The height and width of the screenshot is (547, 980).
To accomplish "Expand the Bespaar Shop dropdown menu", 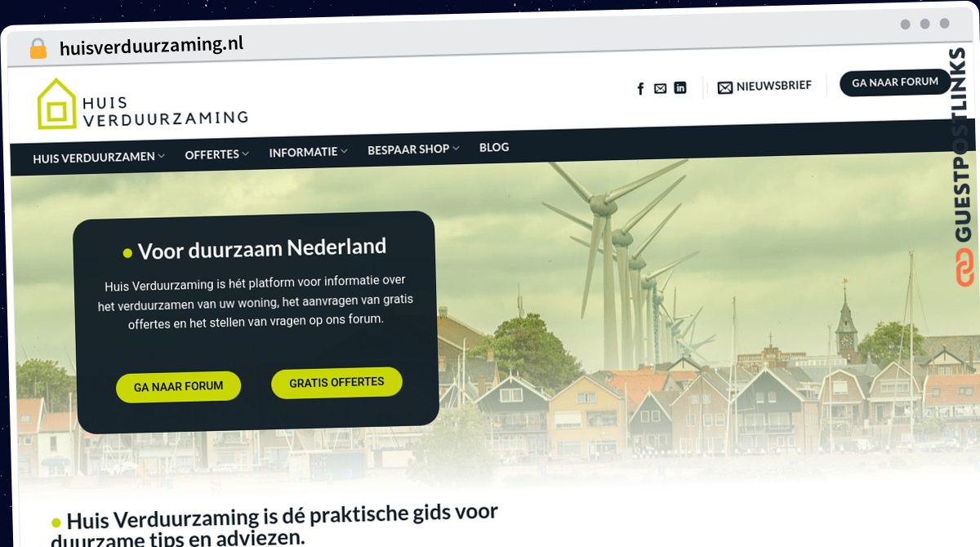I will [x=413, y=149].
